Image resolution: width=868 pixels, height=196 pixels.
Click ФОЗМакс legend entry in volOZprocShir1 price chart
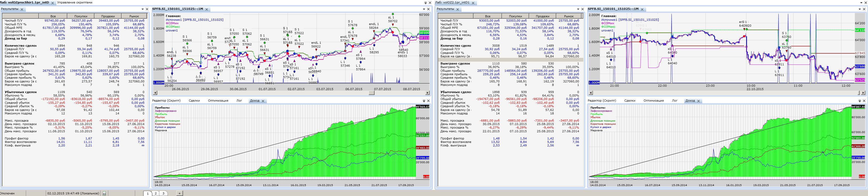[173, 27]
